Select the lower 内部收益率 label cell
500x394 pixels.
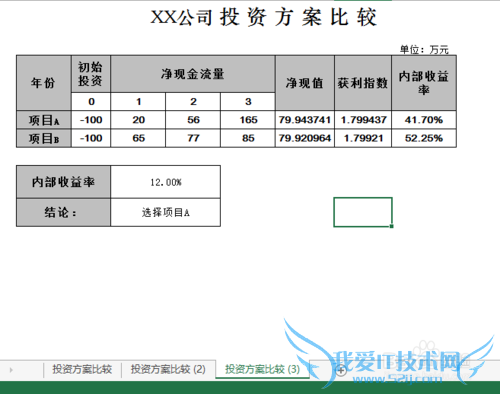[63, 182]
